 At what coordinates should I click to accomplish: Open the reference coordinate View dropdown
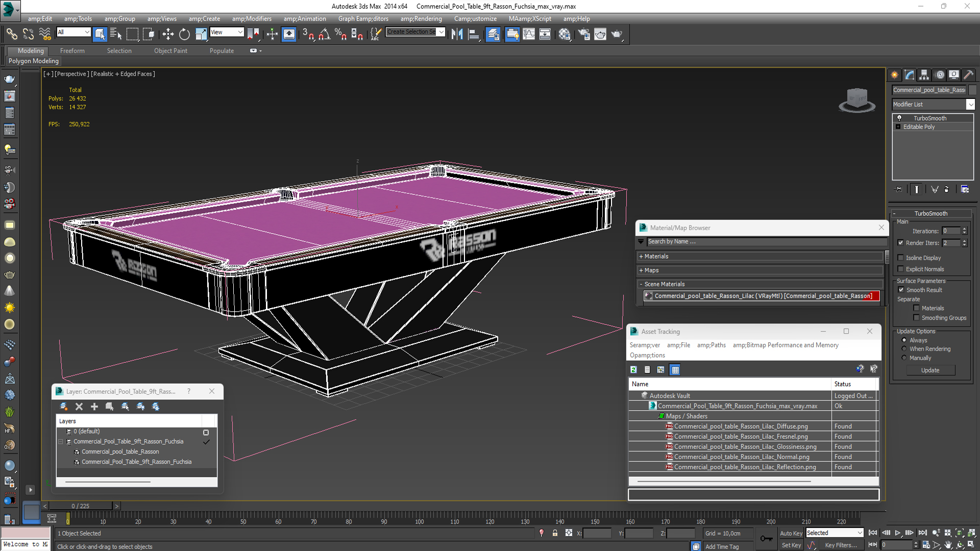click(227, 32)
